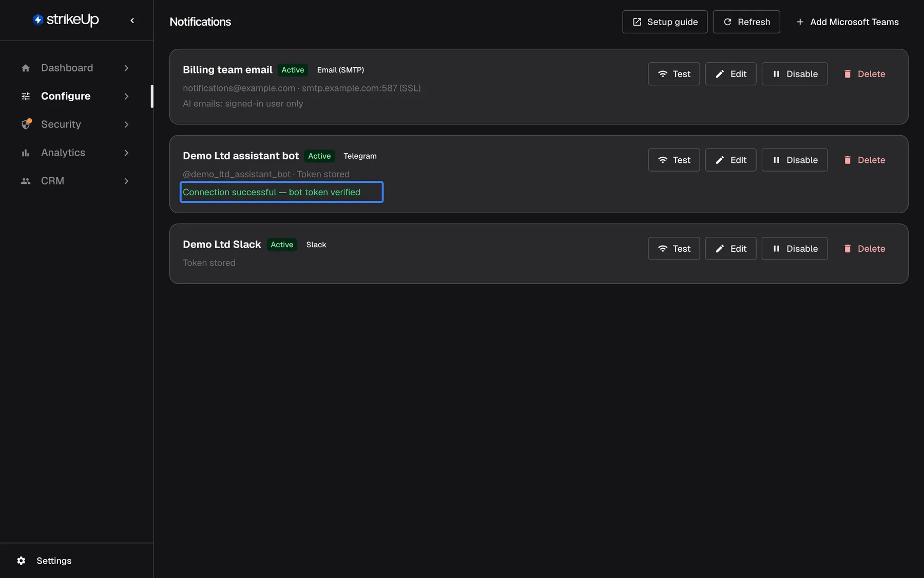Viewport: 924px width, 578px height.
Task: Delete the Demo Ltd assistant bot
Action: tap(864, 160)
